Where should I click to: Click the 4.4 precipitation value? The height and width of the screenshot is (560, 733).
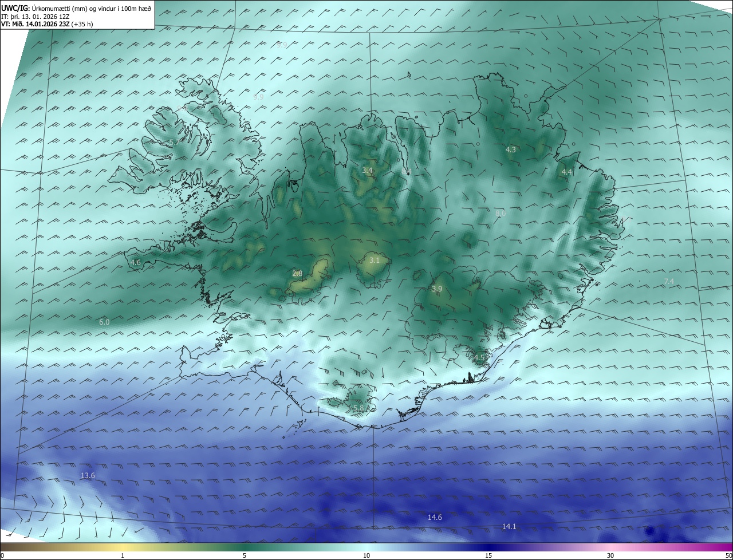click(567, 172)
